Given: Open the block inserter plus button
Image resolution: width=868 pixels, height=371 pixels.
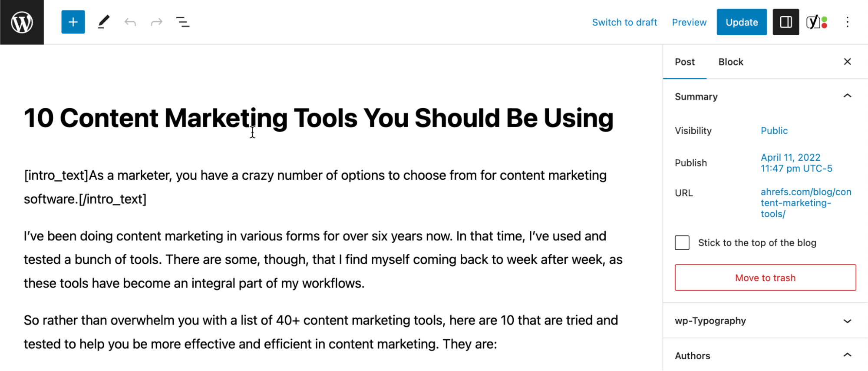Looking at the screenshot, I should 73,22.
